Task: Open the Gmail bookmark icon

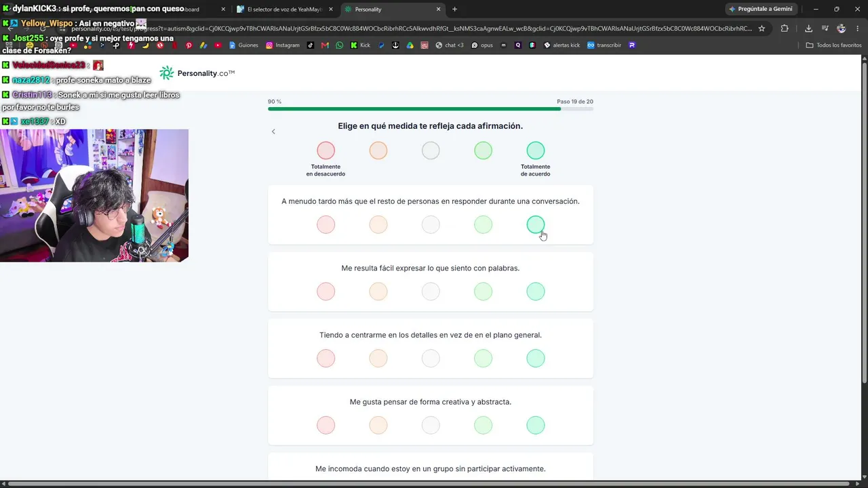Action: (x=325, y=45)
